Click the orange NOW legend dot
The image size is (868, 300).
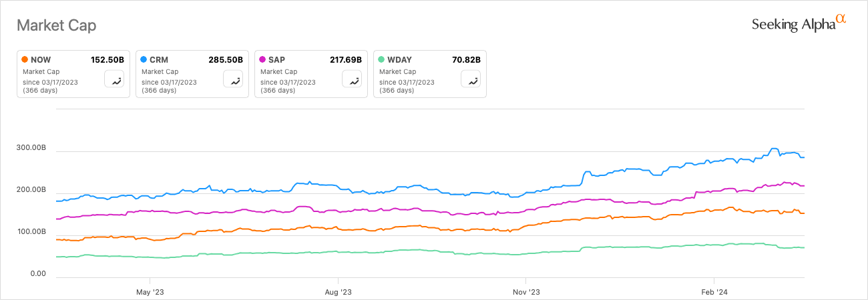pos(25,59)
